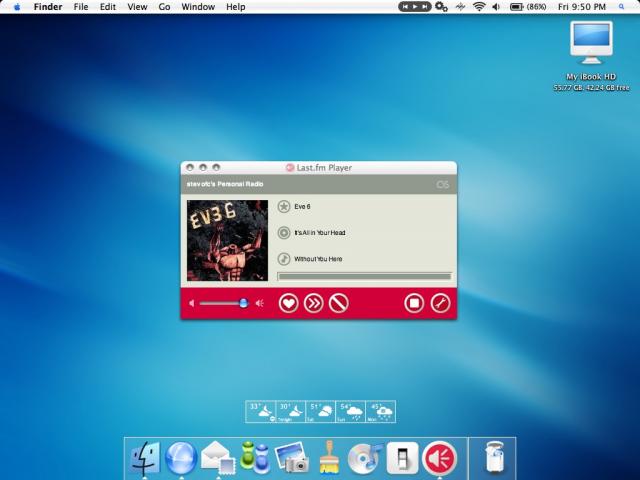
Task: Open iTunes disc icon in the dock
Action: 364,458
